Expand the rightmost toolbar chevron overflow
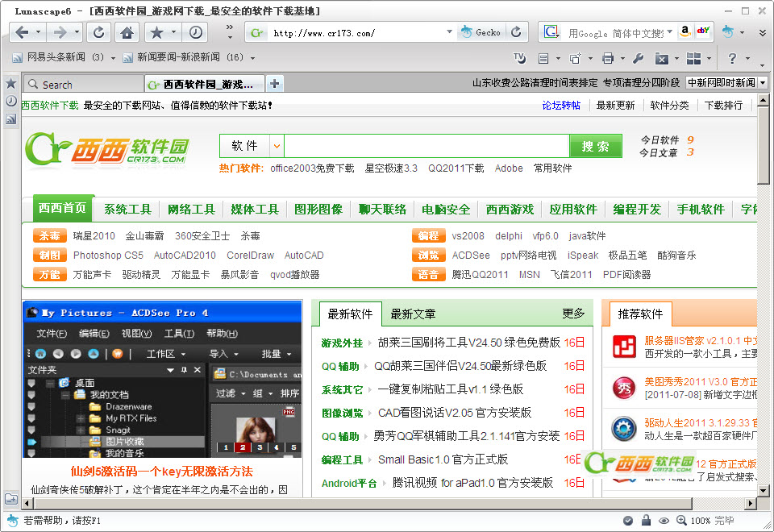Image resolution: width=774 pixels, height=532 pixels. tap(762, 32)
